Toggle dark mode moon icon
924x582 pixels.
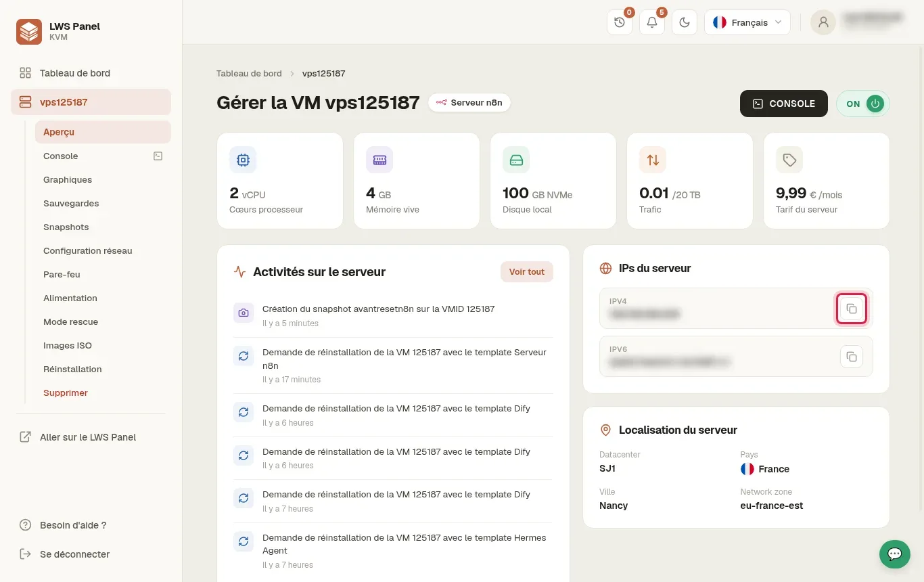685,22
